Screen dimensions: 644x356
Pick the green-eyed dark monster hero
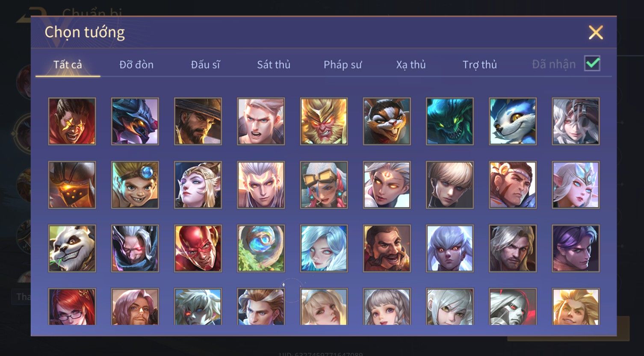point(450,121)
